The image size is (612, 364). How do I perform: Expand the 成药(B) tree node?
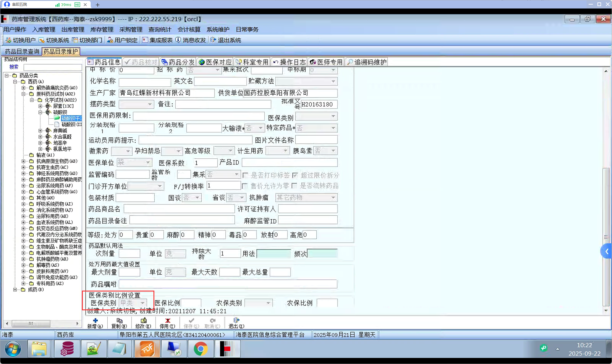click(15, 290)
